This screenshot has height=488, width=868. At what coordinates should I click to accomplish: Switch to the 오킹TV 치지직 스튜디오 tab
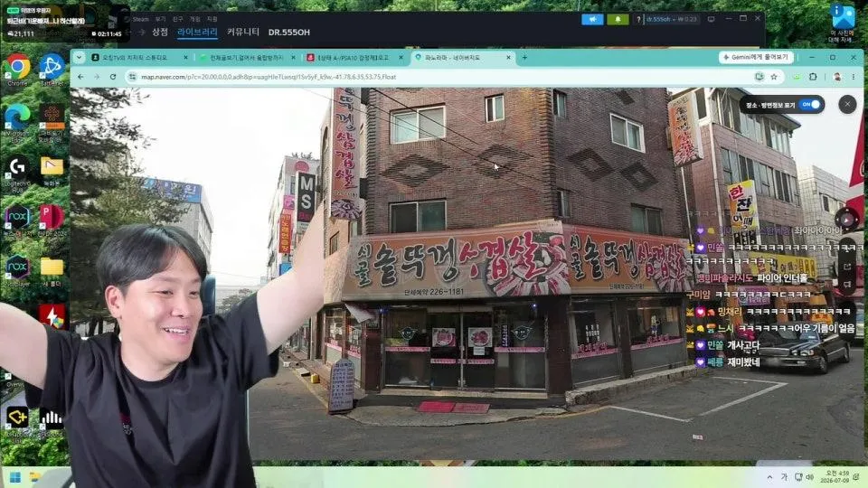[141, 58]
